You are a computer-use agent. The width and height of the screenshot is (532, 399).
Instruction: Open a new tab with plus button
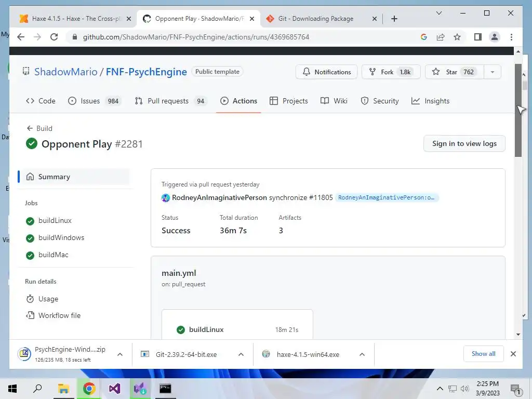tap(394, 19)
